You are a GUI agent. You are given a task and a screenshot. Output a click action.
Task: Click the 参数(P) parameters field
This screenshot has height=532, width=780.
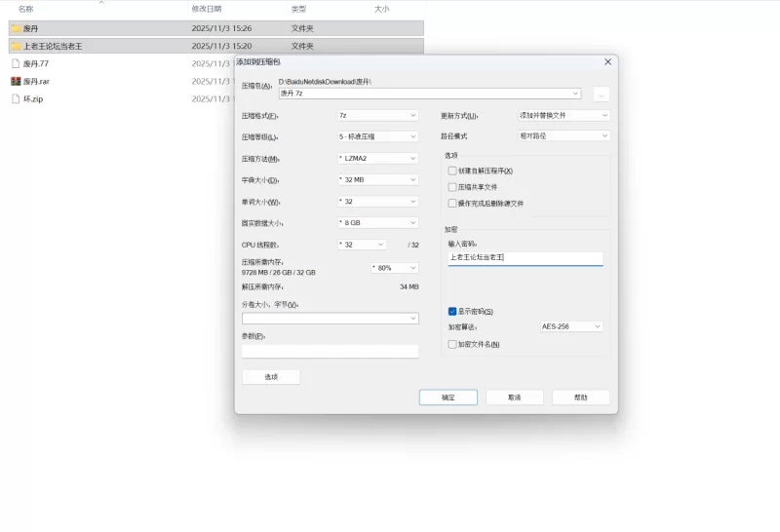[331, 351]
